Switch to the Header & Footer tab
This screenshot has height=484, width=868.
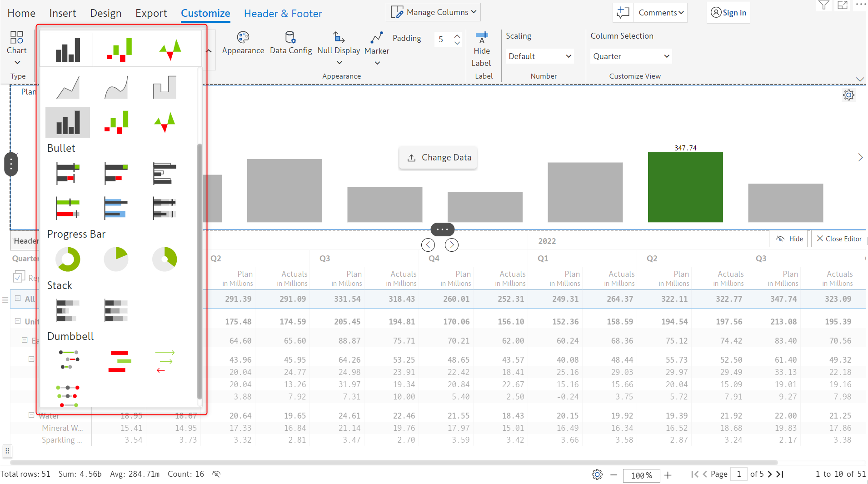pos(283,14)
